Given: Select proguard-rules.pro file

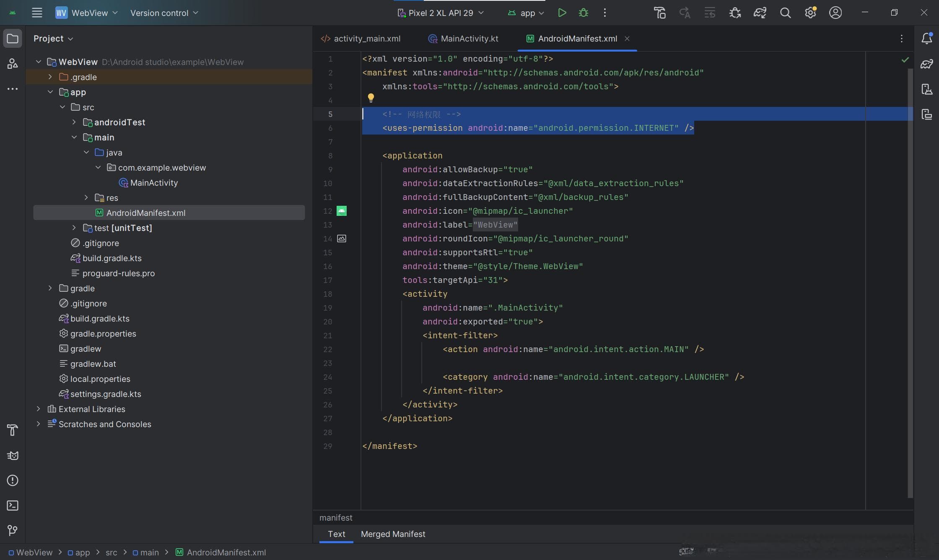Looking at the screenshot, I should click(x=119, y=273).
